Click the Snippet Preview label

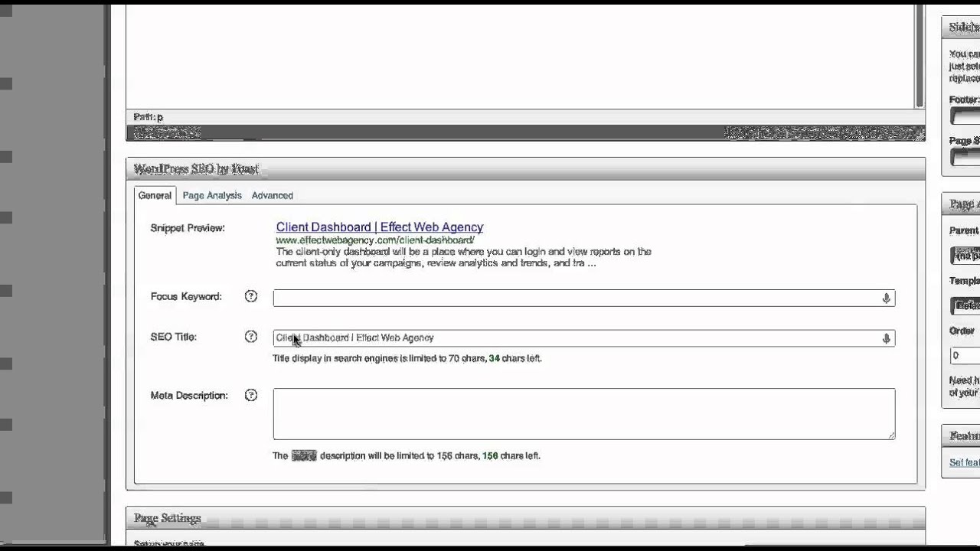pos(188,228)
